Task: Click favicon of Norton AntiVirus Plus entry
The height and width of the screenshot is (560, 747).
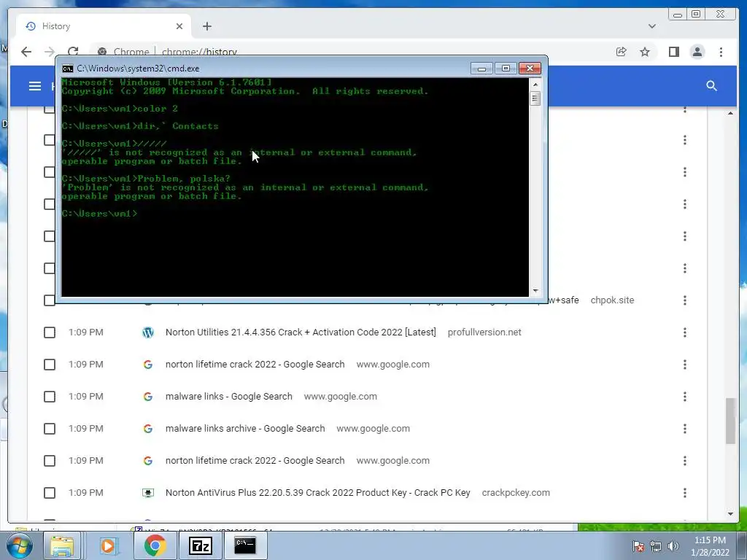Action: (x=148, y=492)
